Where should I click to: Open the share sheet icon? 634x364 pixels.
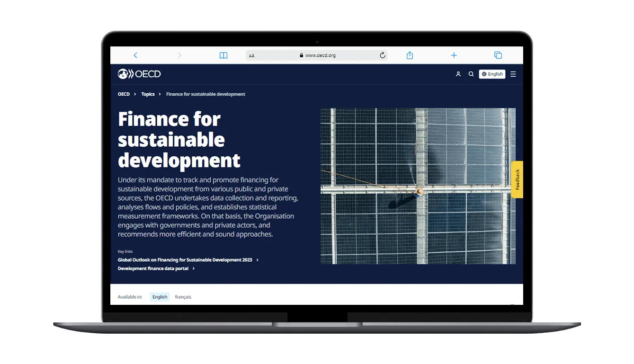pos(410,55)
